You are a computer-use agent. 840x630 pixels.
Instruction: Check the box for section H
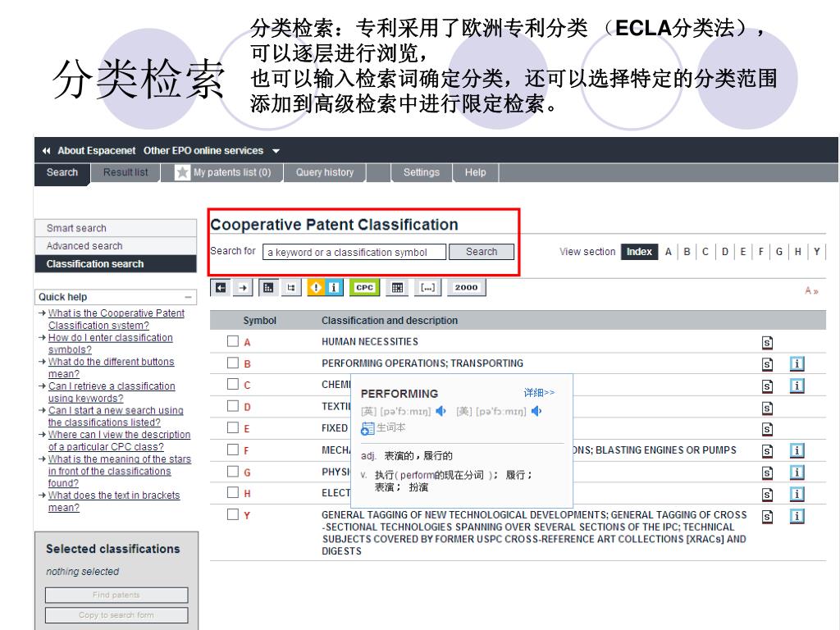pyautogui.click(x=232, y=492)
